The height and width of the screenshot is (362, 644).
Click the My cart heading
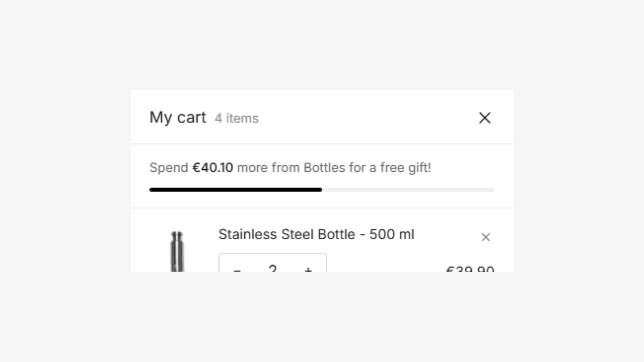(x=178, y=117)
